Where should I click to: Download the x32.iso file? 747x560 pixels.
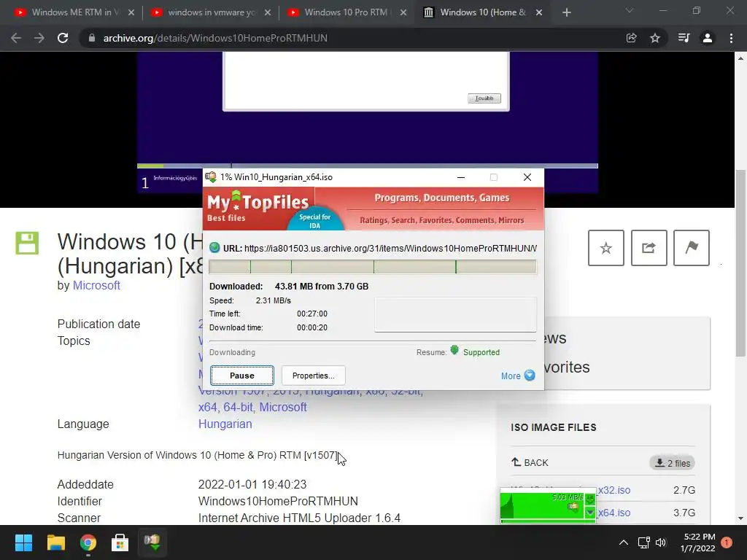[614, 490]
